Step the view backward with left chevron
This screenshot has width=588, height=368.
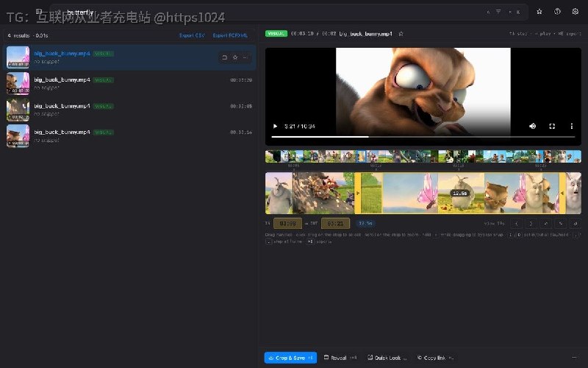click(x=517, y=224)
